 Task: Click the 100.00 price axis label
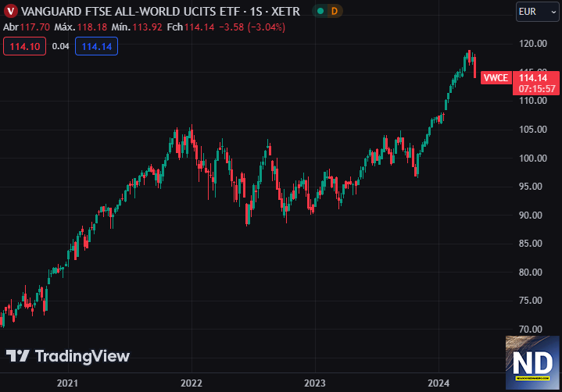[533, 159]
